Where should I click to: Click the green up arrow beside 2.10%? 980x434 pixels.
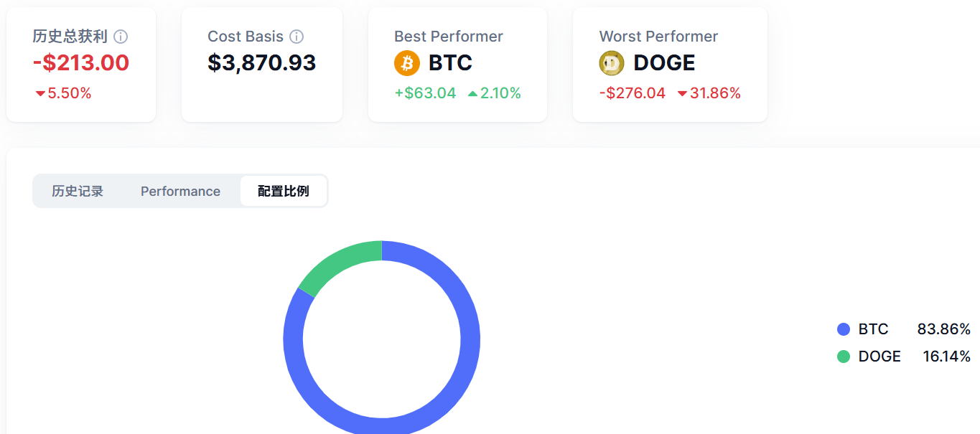(x=472, y=94)
